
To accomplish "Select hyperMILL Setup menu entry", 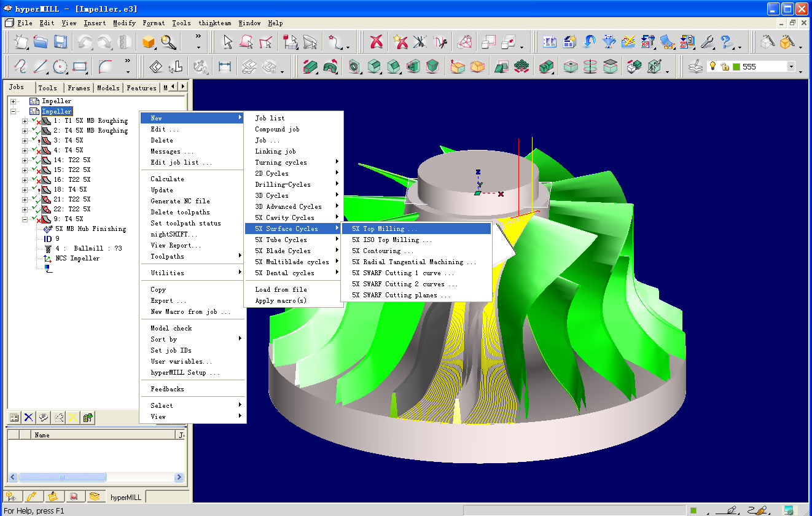I will (193, 372).
